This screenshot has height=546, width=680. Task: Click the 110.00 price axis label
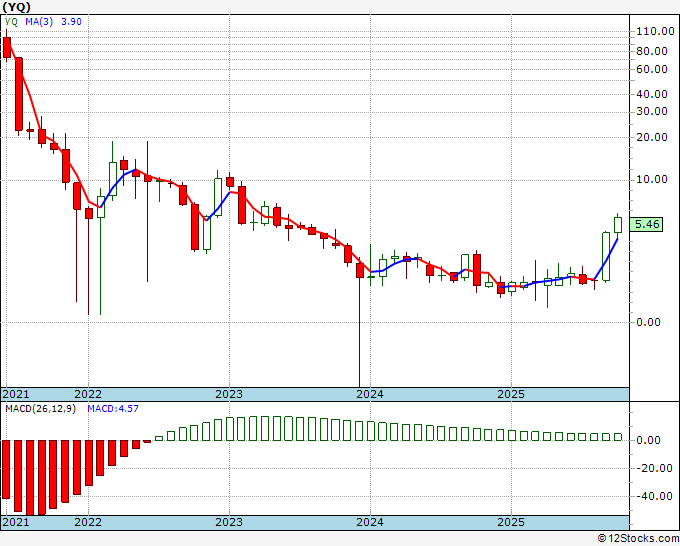pyautogui.click(x=655, y=31)
